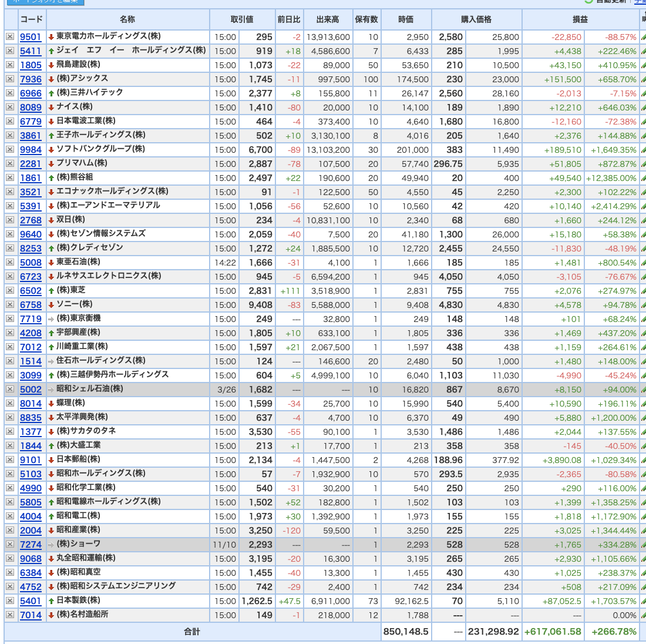
Task: Remove 昭和シェル石油 using its X icon
Action: click(10, 389)
